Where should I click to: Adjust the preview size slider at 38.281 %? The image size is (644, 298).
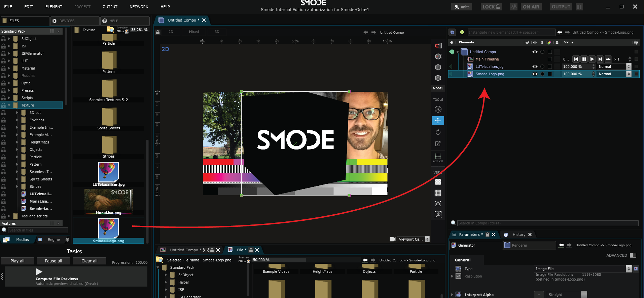pyautogui.click(x=139, y=30)
